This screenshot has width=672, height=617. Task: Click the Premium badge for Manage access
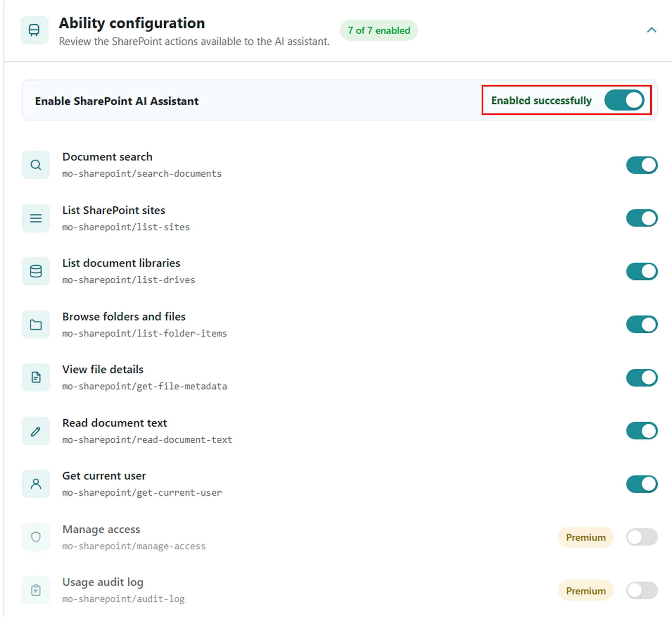585,537
